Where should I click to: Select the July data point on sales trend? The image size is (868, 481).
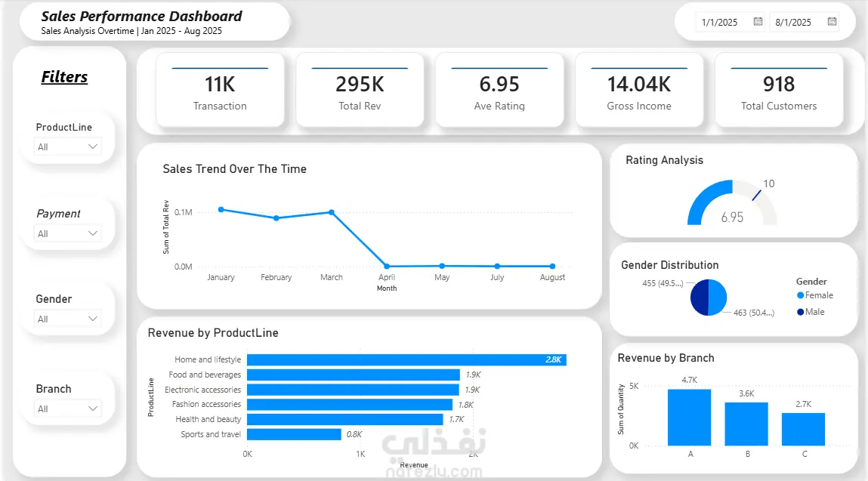pyautogui.click(x=497, y=267)
